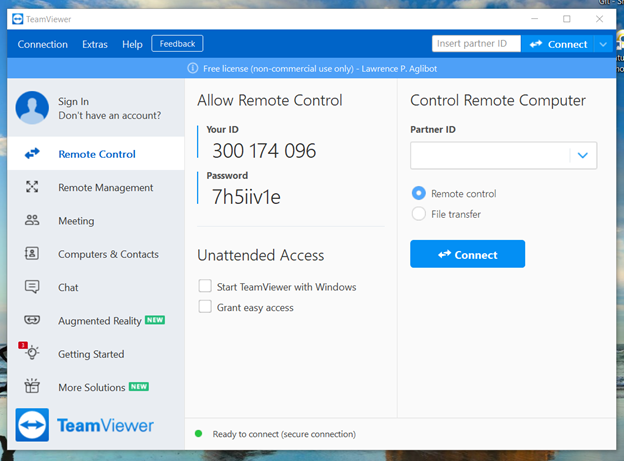Click the Chat speech bubble icon

32,287
